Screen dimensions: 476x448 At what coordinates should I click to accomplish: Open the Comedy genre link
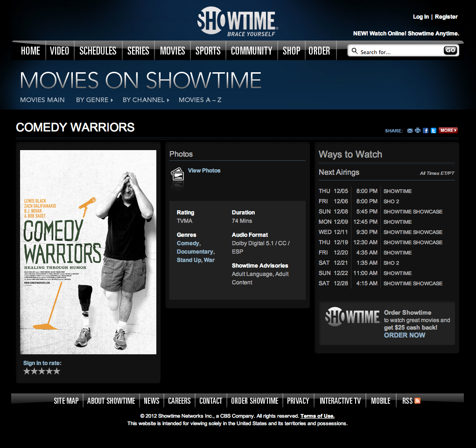point(188,243)
